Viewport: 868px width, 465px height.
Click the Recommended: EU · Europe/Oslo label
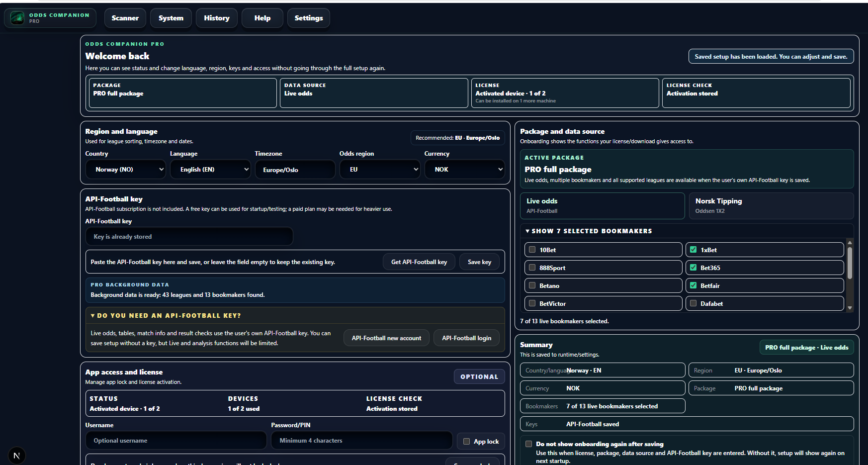tap(457, 138)
